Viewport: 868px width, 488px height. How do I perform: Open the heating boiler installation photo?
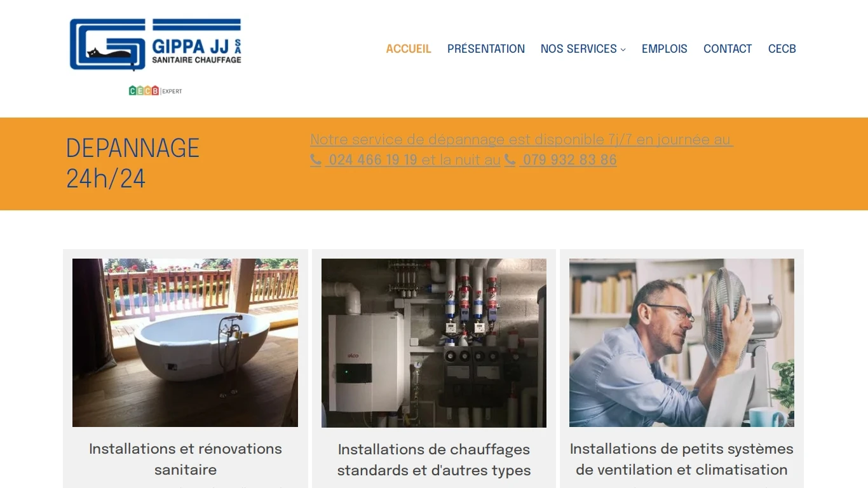pyautogui.click(x=434, y=343)
